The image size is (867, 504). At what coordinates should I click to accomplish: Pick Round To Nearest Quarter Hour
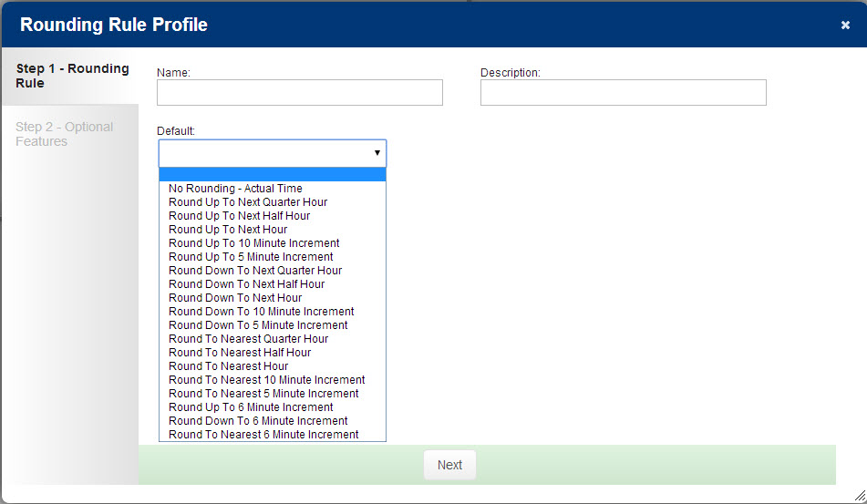(x=273, y=339)
